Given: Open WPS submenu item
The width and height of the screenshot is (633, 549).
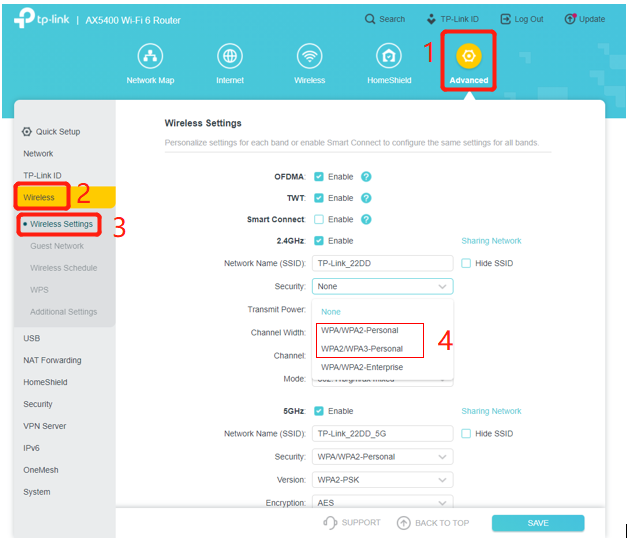Looking at the screenshot, I should (x=39, y=290).
